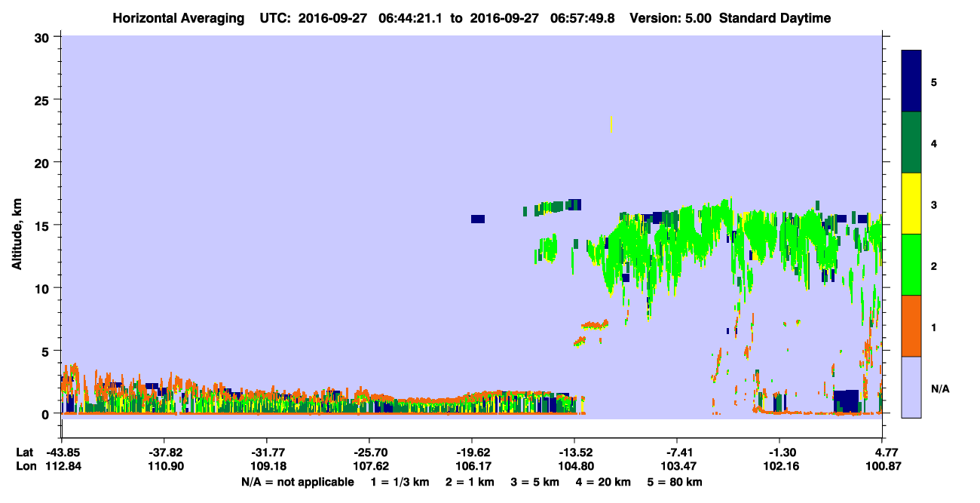
Task: Click the longitude value 100.87
Action: pyautogui.click(x=884, y=466)
